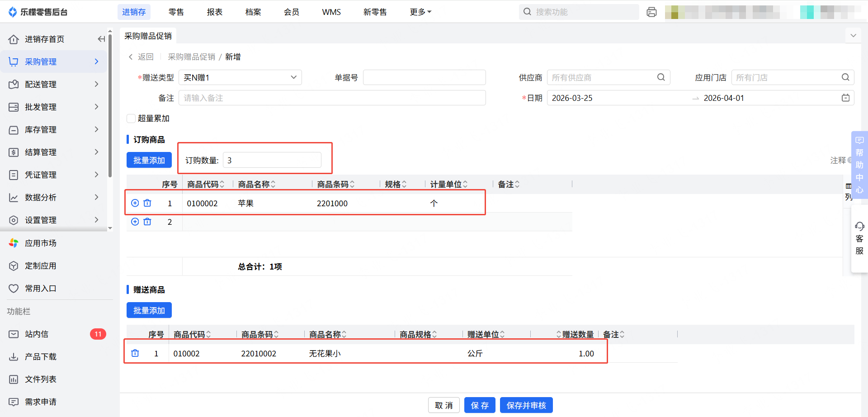Image resolution: width=868 pixels, height=417 pixels.
Task: Click the search magnifier icon in top bar
Action: pos(527,12)
